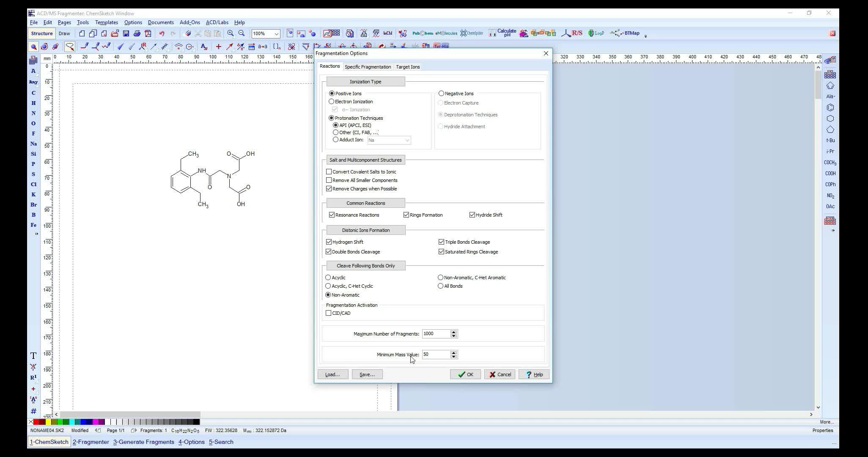Click the Save file toolbar icon
Image resolution: width=868 pixels, height=457 pixels.
click(x=126, y=33)
